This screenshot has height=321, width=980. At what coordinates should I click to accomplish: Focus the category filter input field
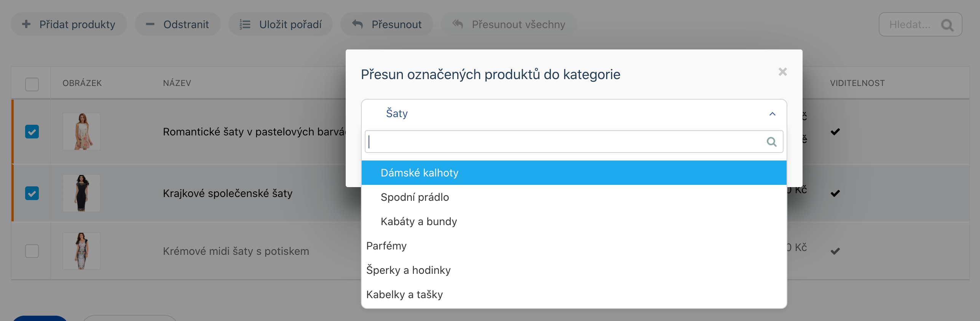click(574, 141)
